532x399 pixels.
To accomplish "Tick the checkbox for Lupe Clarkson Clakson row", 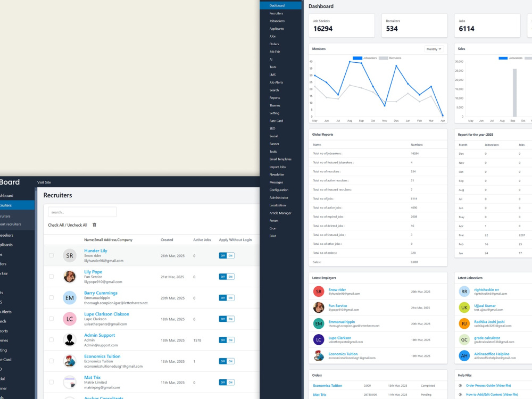I will (51, 319).
